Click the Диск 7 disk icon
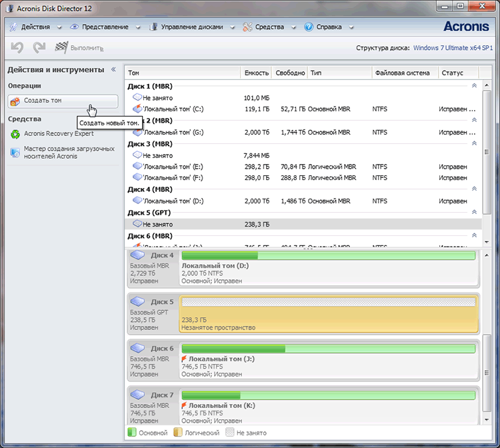This screenshot has height=448, width=500. [x=138, y=395]
